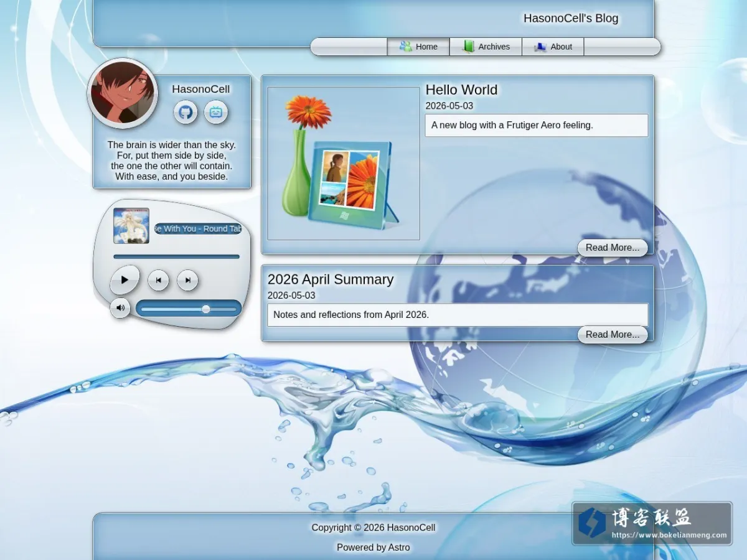Screen dimensions: 747x560
Task: Mute the music player volume
Action: click(120, 308)
